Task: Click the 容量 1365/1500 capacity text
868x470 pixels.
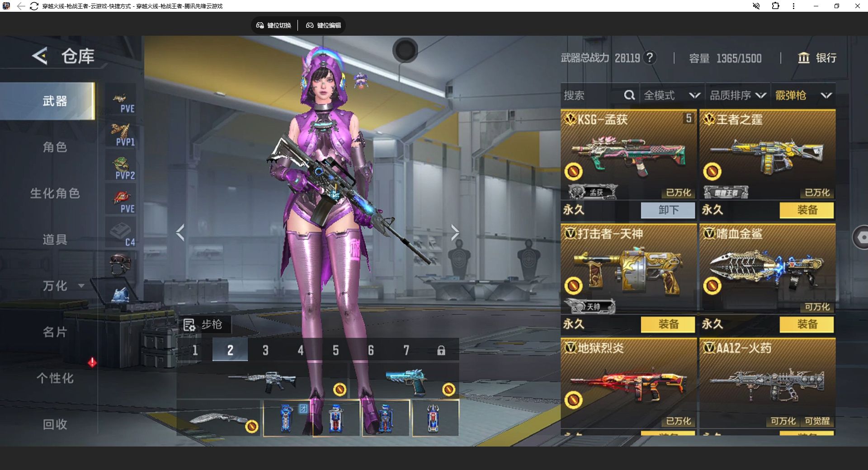Action: [x=725, y=58]
